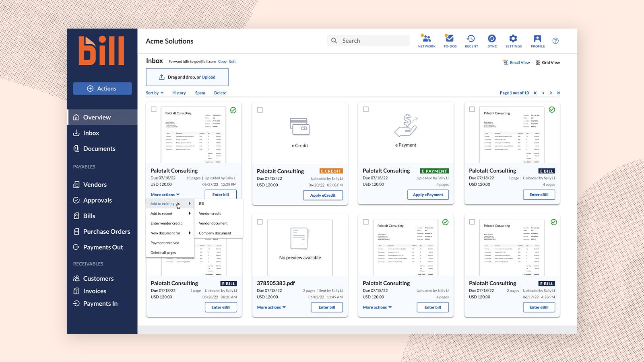Click the Vendors building icon

tap(76, 185)
